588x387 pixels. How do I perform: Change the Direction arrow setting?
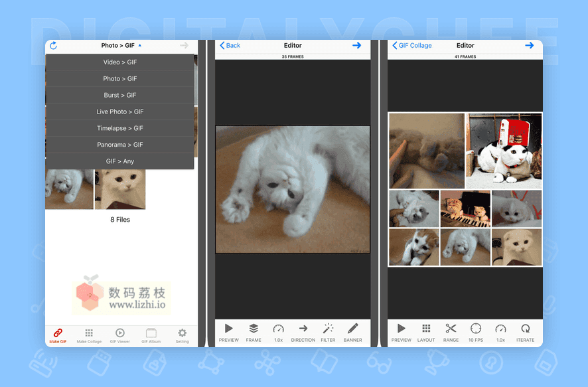[x=303, y=333]
